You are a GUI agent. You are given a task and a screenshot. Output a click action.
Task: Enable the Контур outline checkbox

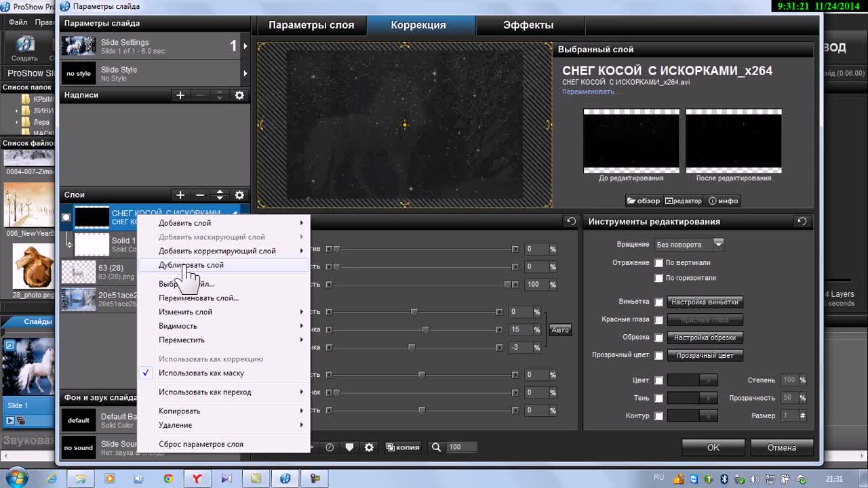click(659, 416)
